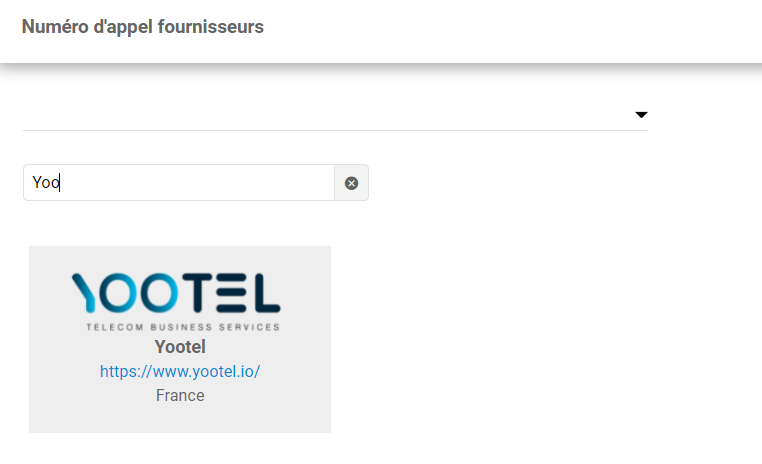Screen dimensions: 762x464
Task: Click the letter L in the Yootel logo
Action: click(265, 291)
